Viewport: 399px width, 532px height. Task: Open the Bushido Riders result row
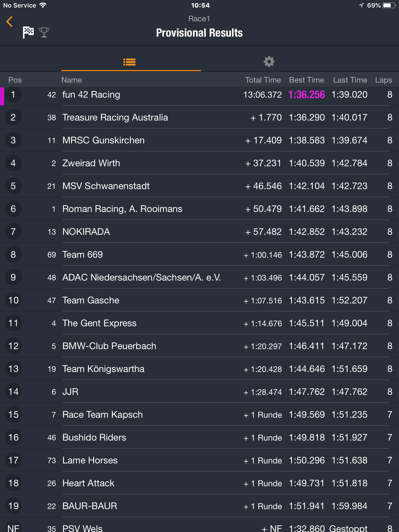tap(199, 437)
